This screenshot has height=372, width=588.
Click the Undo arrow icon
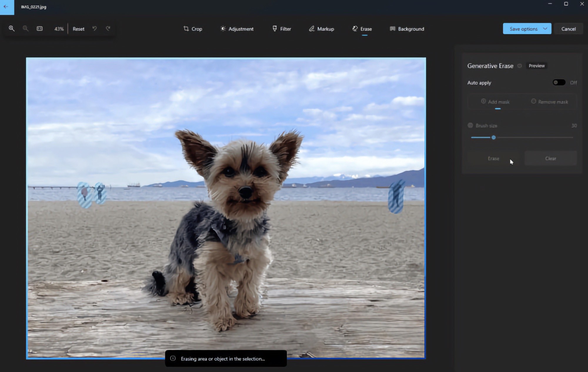pyautogui.click(x=94, y=29)
